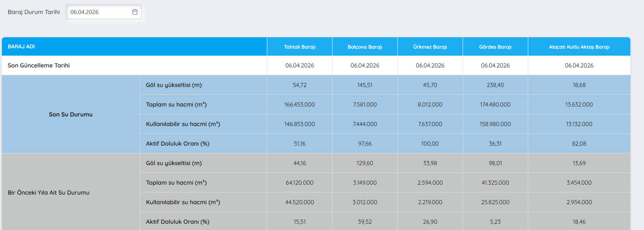
Task: Select Gördes total volume 174.480.000 cell
Action: pos(495,105)
